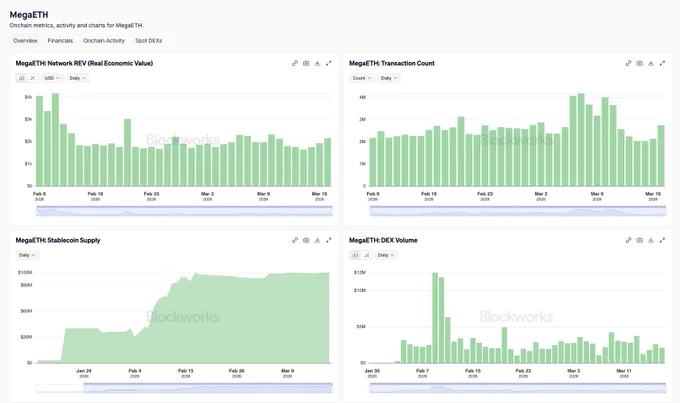Click the 'Onchain metrics, activity and charts' subtitle
Image resolution: width=680 pixels, height=403 pixels.
click(77, 26)
